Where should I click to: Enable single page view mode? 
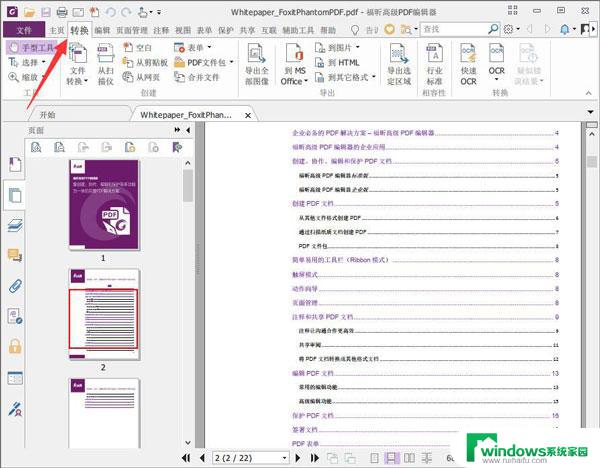click(374, 458)
